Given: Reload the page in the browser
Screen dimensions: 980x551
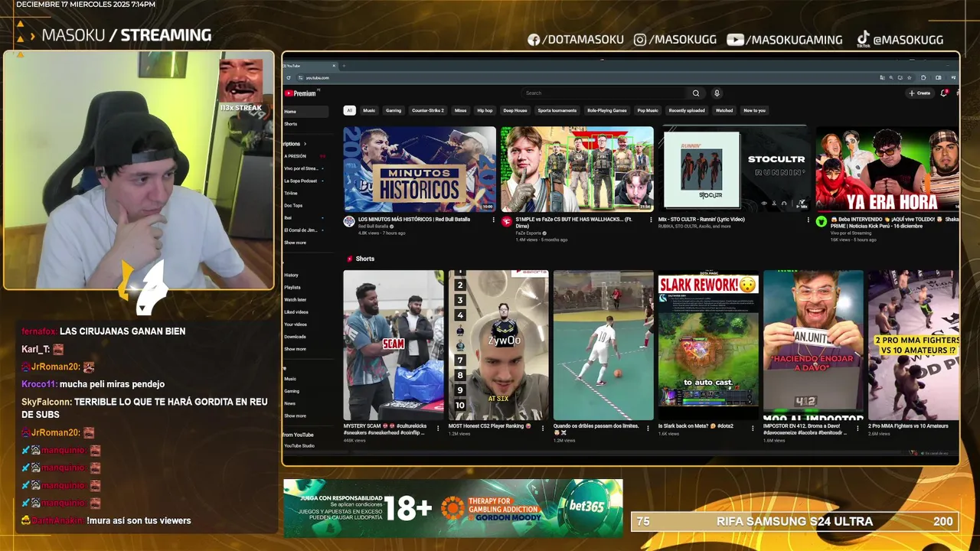Looking at the screenshot, I should click(x=289, y=77).
